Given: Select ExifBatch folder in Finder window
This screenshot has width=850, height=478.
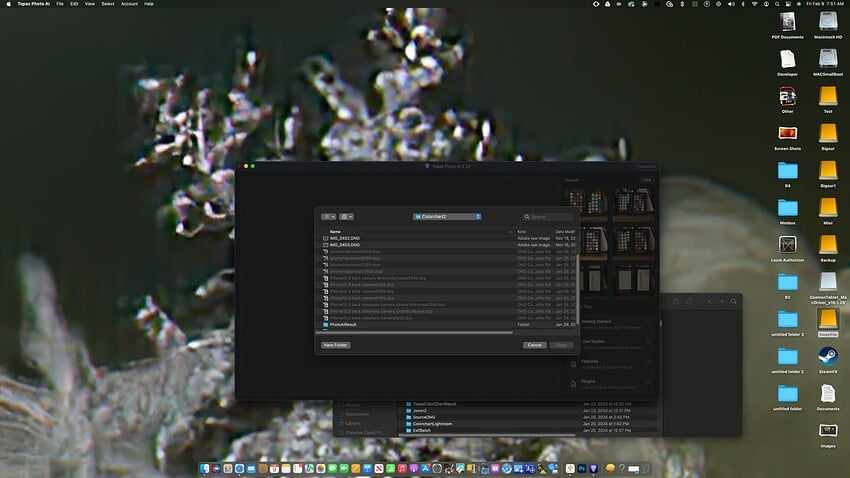Looking at the screenshot, I should click(421, 430).
